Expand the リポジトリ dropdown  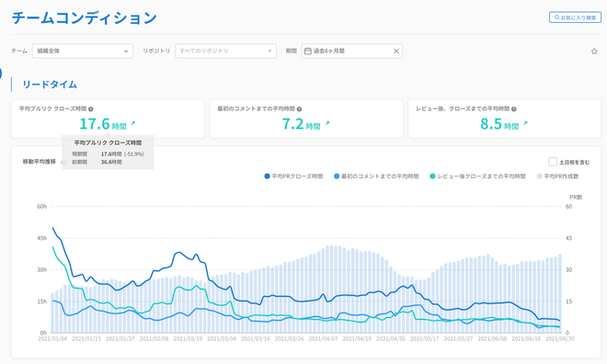click(x=225, y=51)
